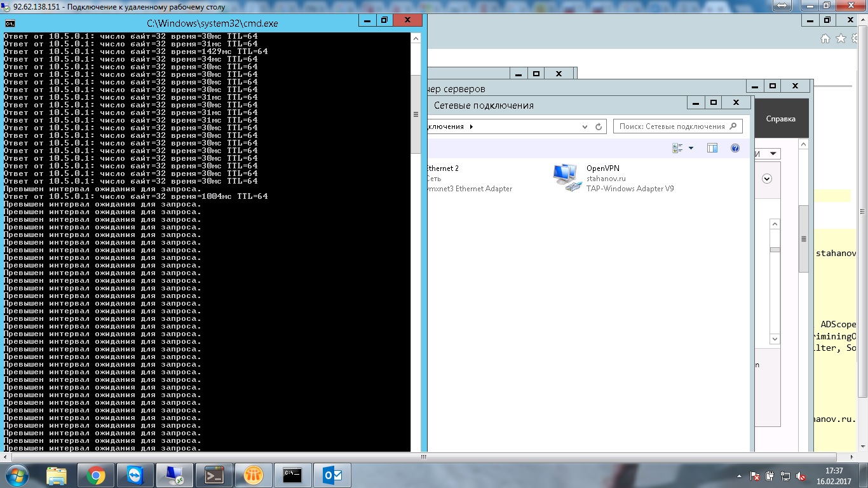The width and height of the screenshot is (868, 488).
Task: Click horizontal scrollbar thumb below cmd window
Action: [x=423, y=456]
